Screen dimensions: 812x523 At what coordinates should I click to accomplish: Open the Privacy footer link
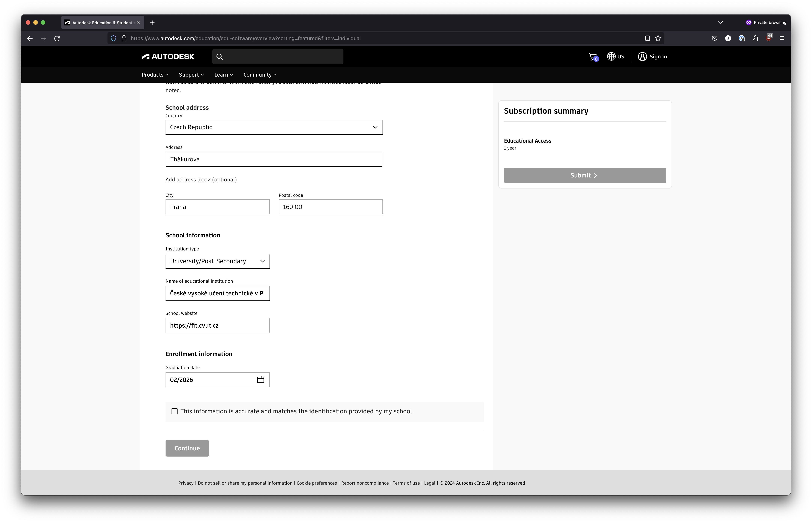coord(186,483)
